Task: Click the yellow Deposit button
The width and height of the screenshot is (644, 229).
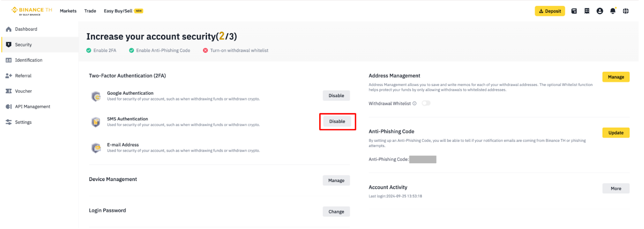Action: click(x=549, y=11)
